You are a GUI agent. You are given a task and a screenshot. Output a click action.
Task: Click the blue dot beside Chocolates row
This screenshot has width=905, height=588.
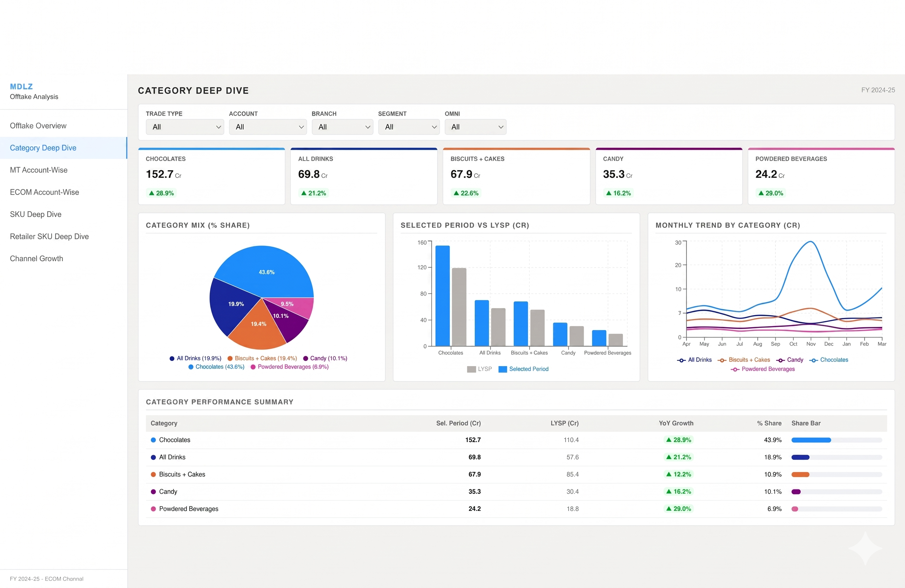153,440
